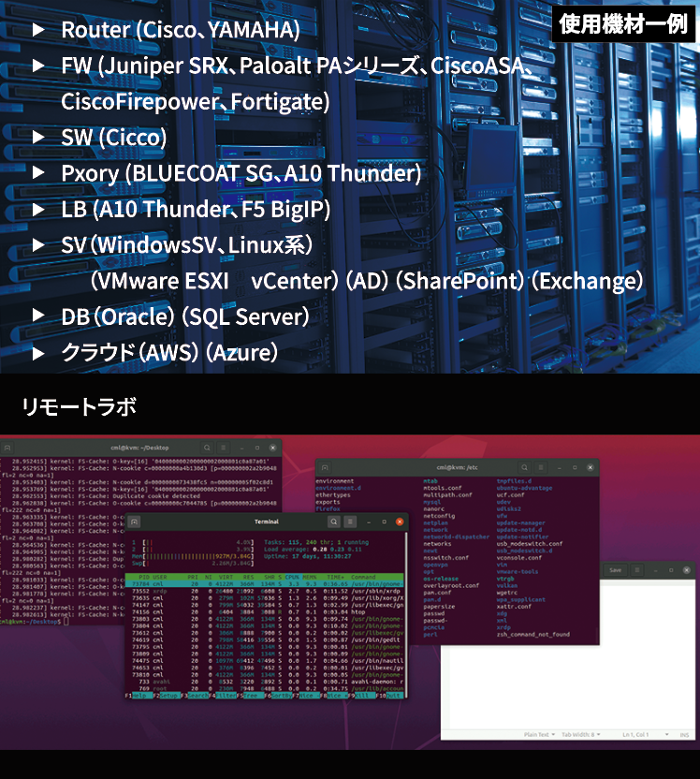Screen dimensions: 700x779
Task: Close the cml@kvm: ~/Desktop terminal window
Action: pyautogui.click(x=272, y=448)
